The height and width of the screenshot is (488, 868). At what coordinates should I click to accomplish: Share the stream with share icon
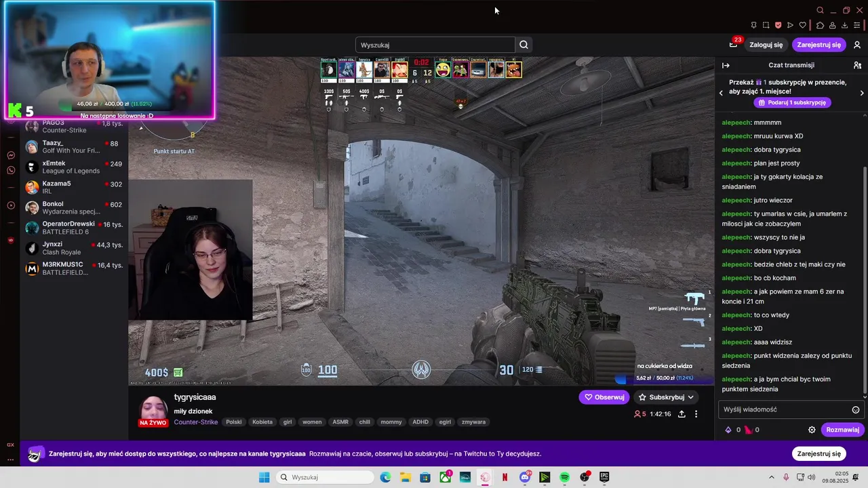tap(682, 413)
